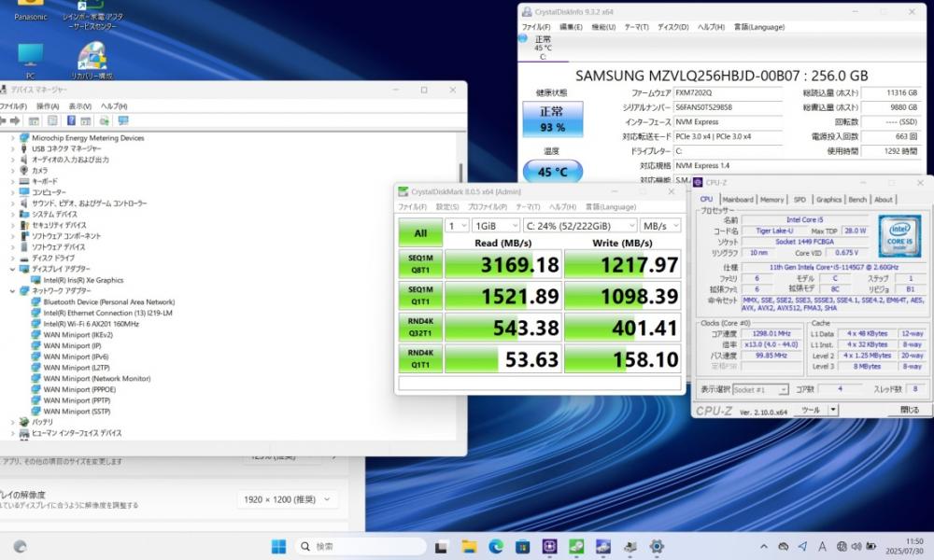The image size is (934, 560).
Task: Expand the カメラ category
Action: tap(12, 171)
